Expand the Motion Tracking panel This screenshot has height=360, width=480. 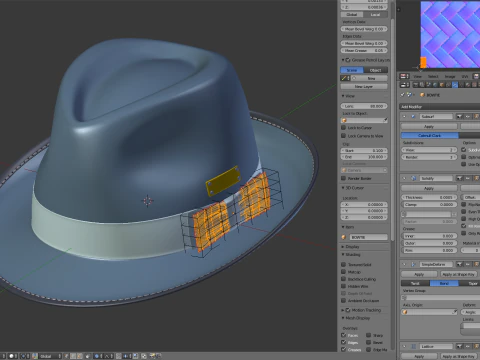[343, 310]
